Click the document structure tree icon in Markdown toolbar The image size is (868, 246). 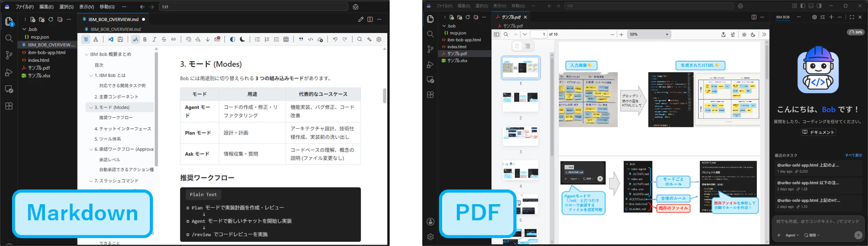[x=96, y=39]
